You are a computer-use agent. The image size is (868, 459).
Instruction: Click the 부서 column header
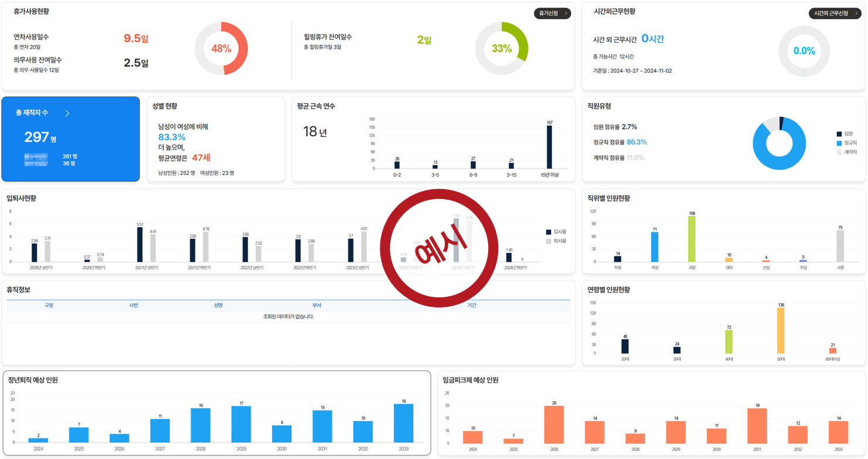(317, 306)
